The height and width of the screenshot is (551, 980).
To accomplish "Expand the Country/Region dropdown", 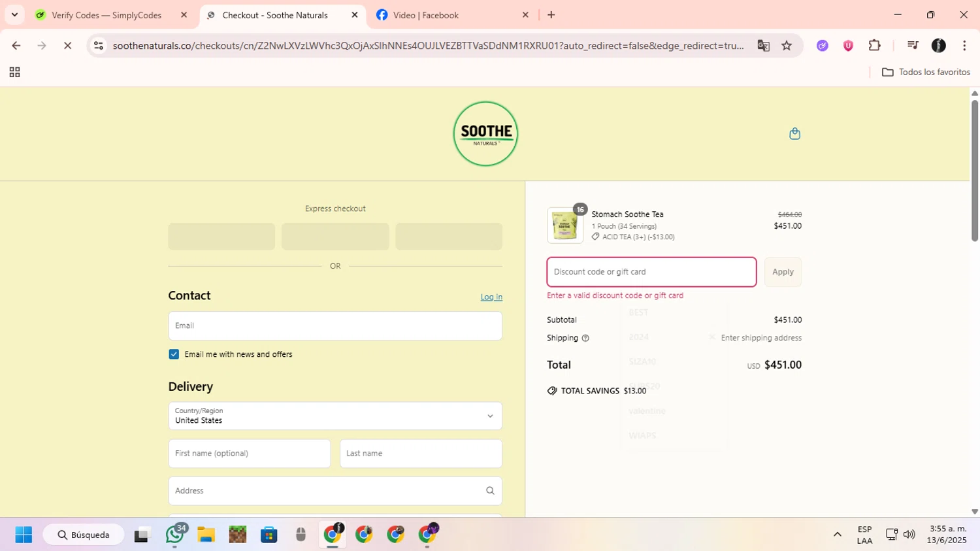I will pyautogui.click(x=335, y=416).
